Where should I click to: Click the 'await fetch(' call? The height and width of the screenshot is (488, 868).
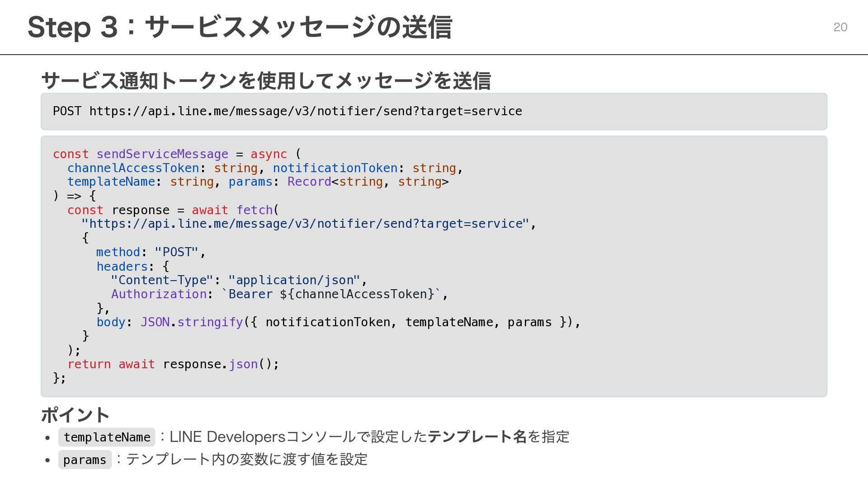235,210
